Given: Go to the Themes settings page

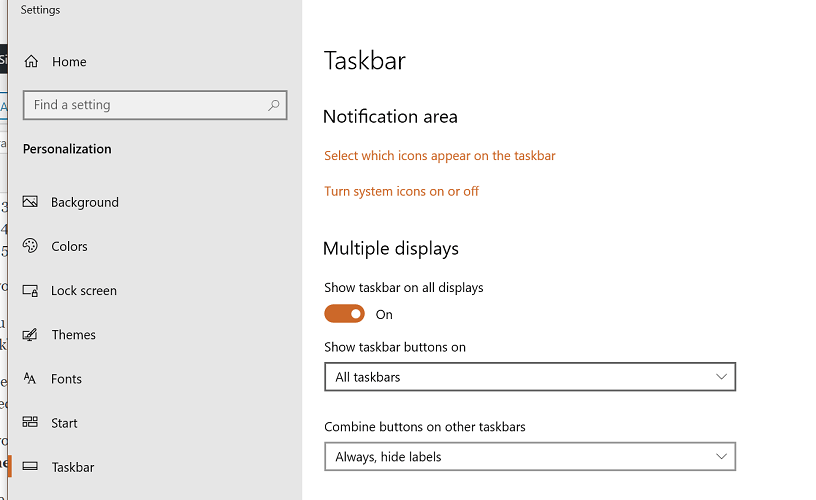Looking at the screenshot, I should click(x=74, y=335).
